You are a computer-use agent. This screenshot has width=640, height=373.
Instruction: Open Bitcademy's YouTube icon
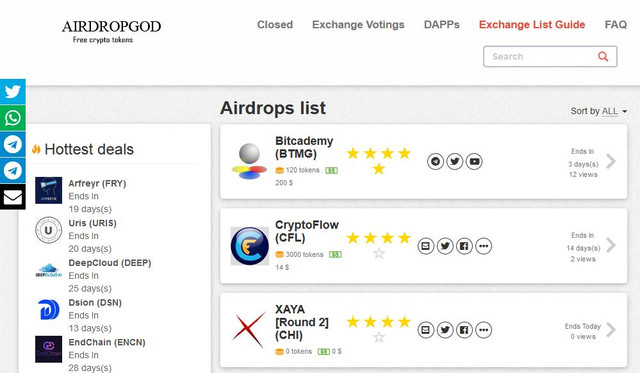tap(474, 161)
